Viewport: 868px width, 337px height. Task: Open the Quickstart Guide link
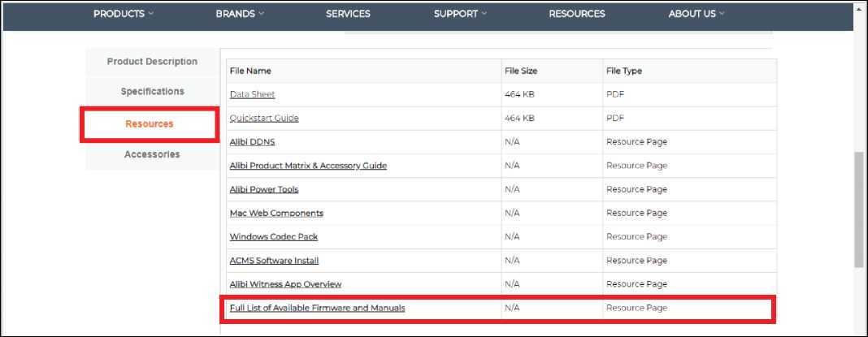(264, 119)
